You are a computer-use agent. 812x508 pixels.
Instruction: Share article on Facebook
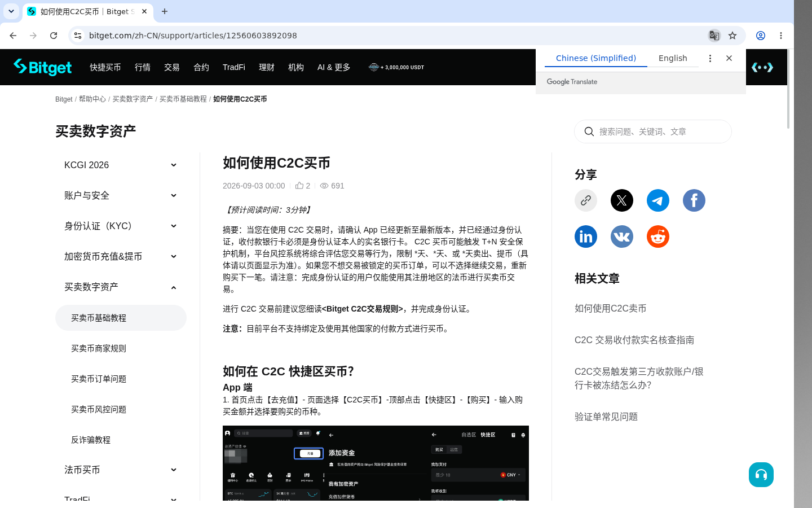tap(694, 200)
